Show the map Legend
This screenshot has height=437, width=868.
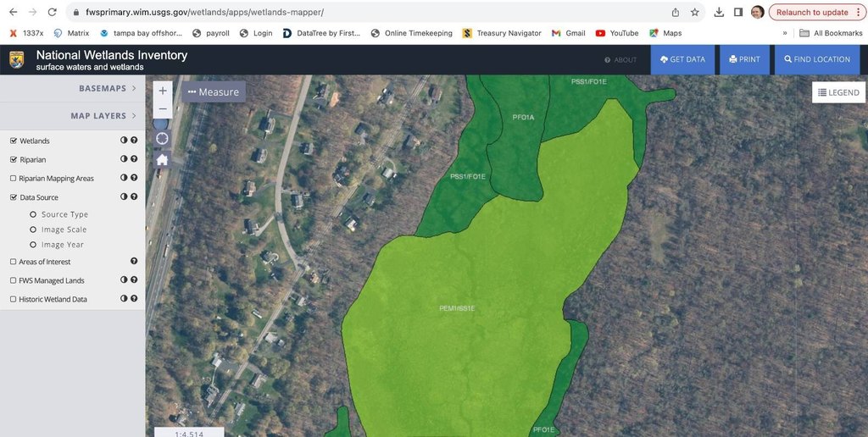[x=838, y=92]
